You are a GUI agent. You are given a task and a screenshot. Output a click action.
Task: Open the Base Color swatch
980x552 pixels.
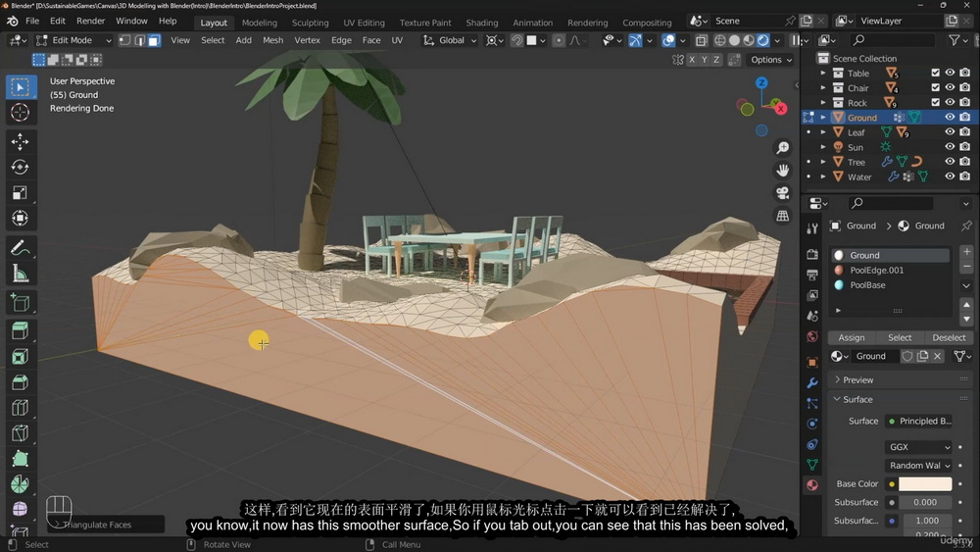(925, 484)
